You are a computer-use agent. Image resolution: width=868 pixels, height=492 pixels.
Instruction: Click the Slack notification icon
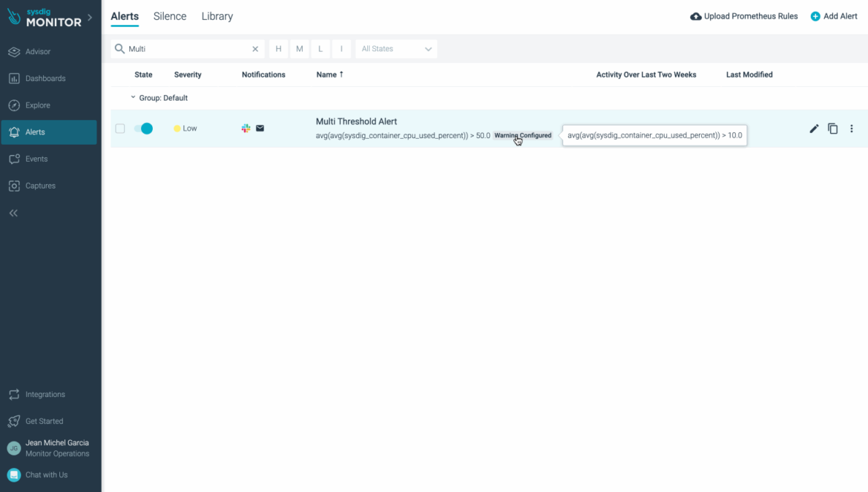[246, 128]
